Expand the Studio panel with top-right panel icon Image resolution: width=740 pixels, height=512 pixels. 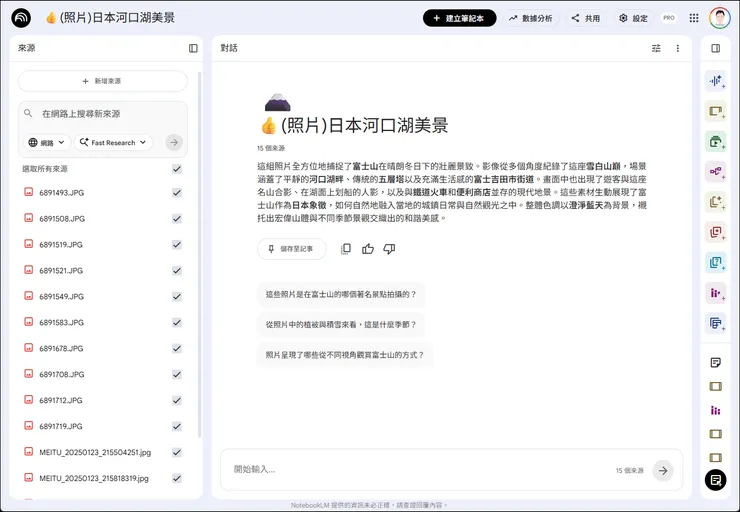[715, 48]
